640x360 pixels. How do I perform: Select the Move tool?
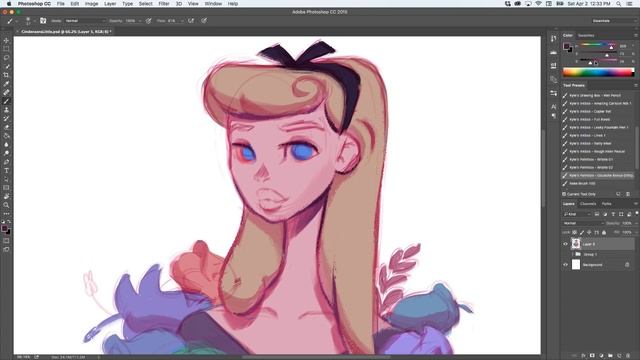pos(6,40)
